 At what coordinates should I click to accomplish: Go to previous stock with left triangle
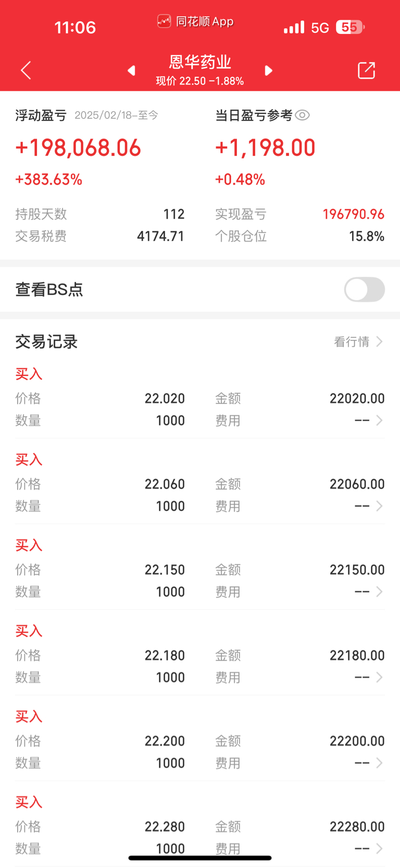coord(132,70)
